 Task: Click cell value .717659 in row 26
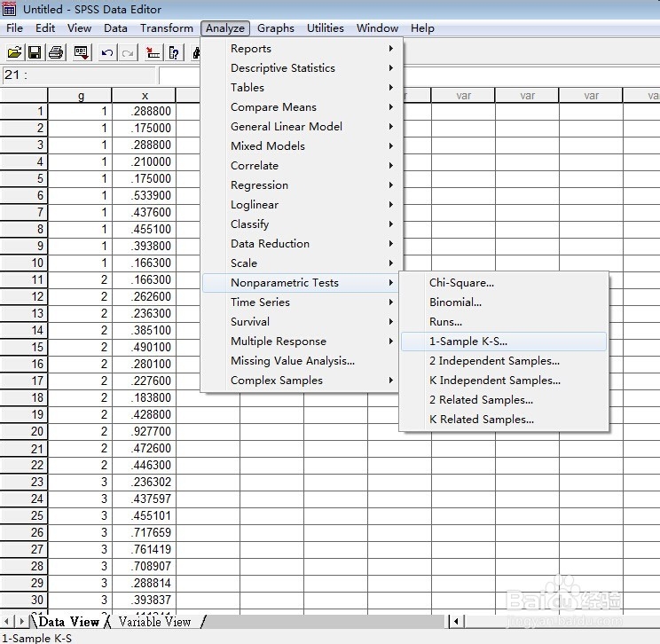click(x=145, y=532)
